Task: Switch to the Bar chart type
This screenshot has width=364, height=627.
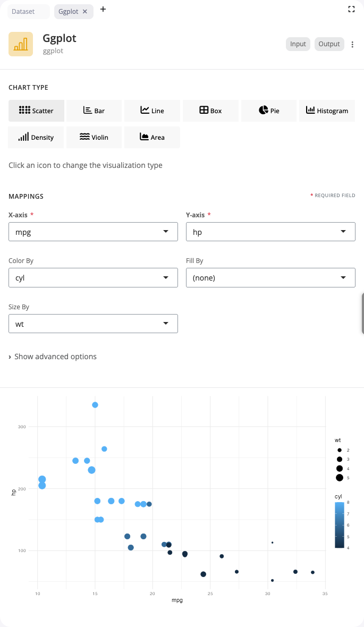Action: coord(94,111)
